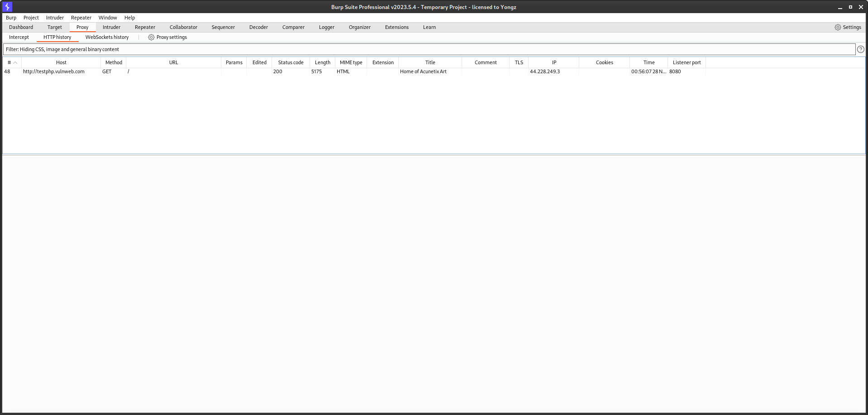Screen dimensions: 868x415
Task: Select the http://testphp.vulnweb.com host cell
Action: pyautogui.click(x=61, y=71)
